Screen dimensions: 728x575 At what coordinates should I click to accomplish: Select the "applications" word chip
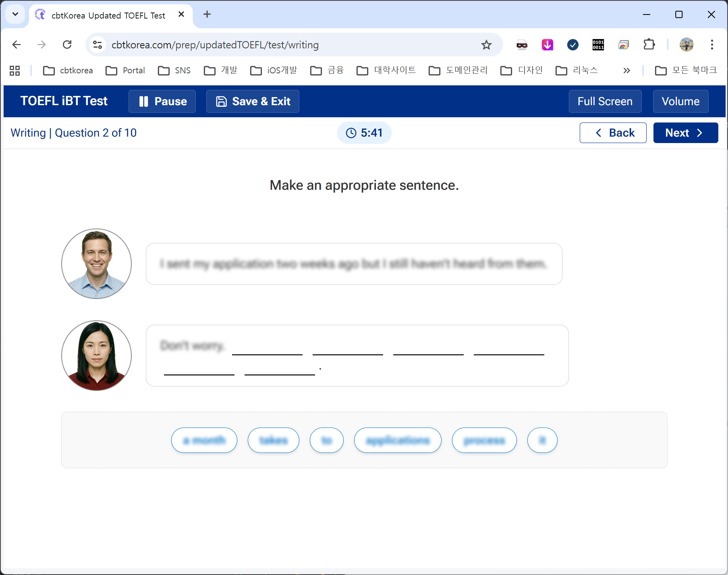tap(397, 440)
